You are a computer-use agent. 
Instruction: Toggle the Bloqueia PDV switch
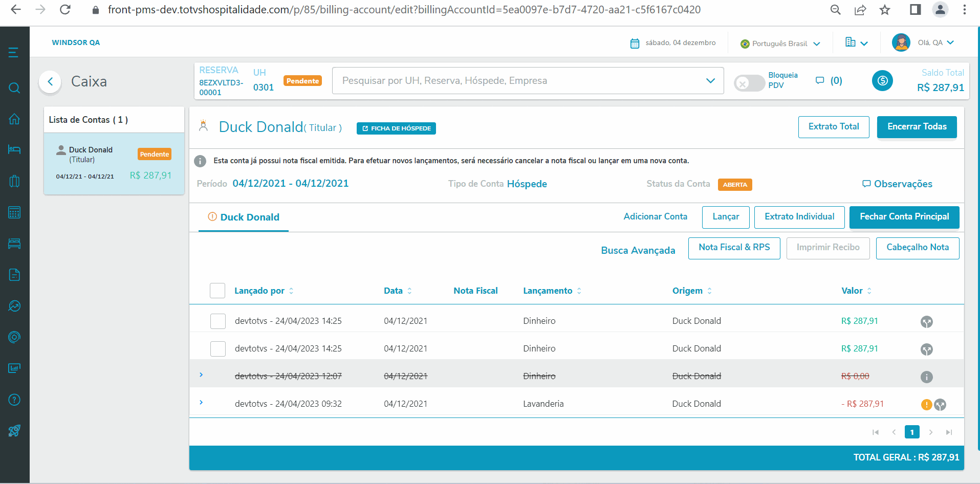[749, 83]
